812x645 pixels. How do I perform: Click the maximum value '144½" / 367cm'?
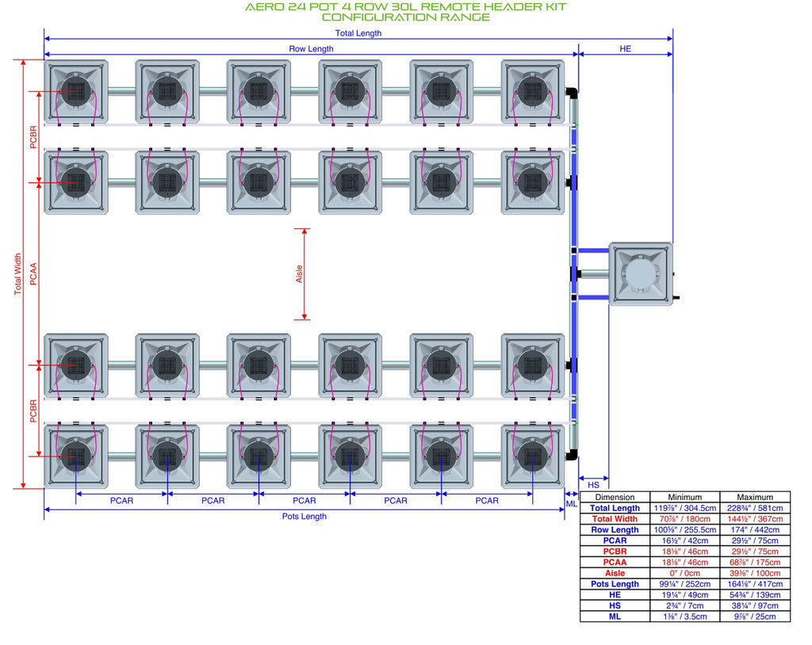point(755,519)
